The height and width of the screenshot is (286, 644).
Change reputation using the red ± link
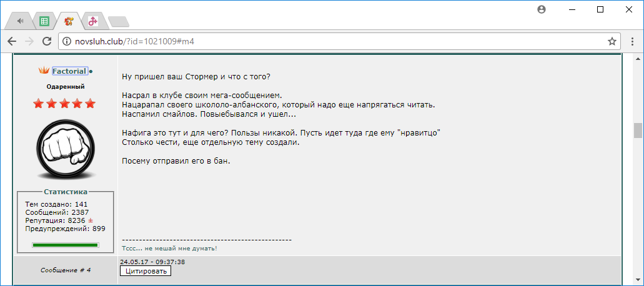[90, 220]
